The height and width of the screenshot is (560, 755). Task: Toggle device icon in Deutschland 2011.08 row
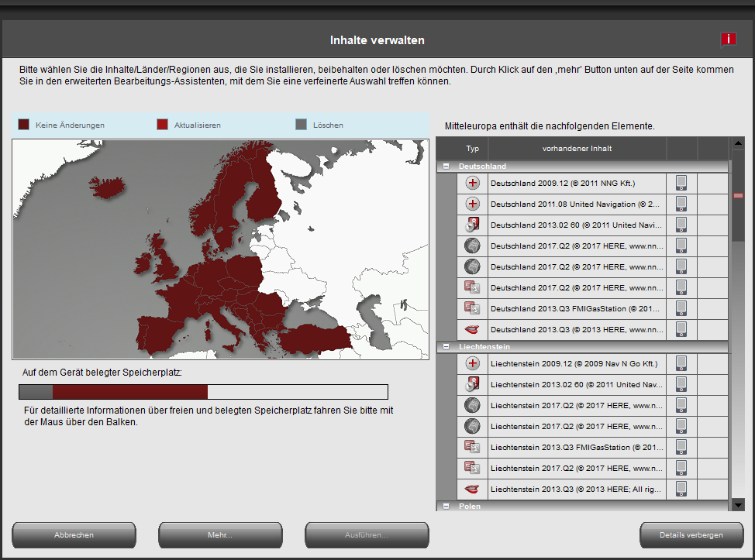[681, 204]
